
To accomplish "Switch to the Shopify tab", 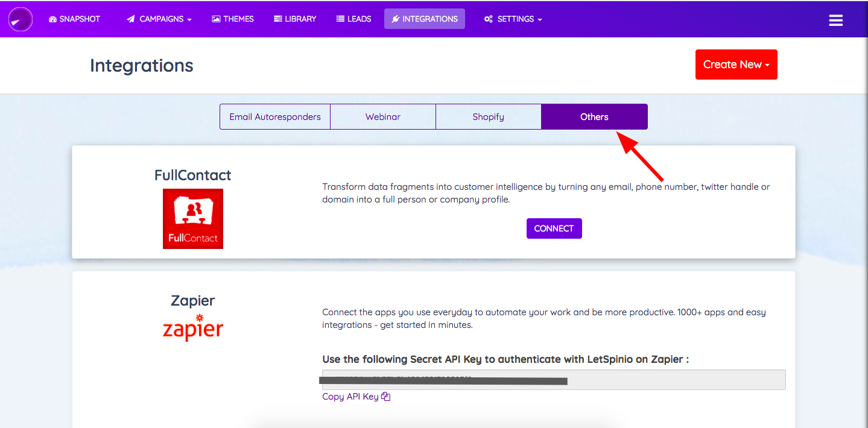I will point(489,117).
